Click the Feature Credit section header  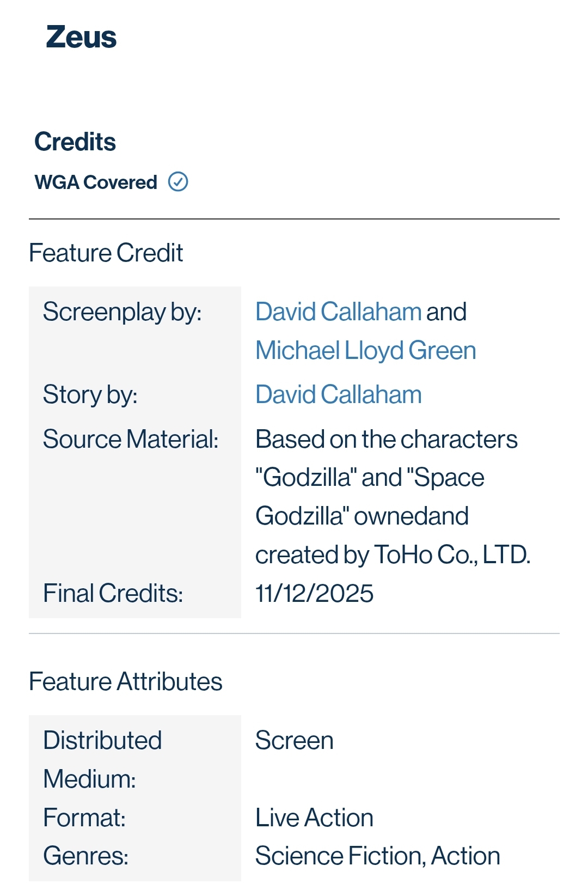106,252
